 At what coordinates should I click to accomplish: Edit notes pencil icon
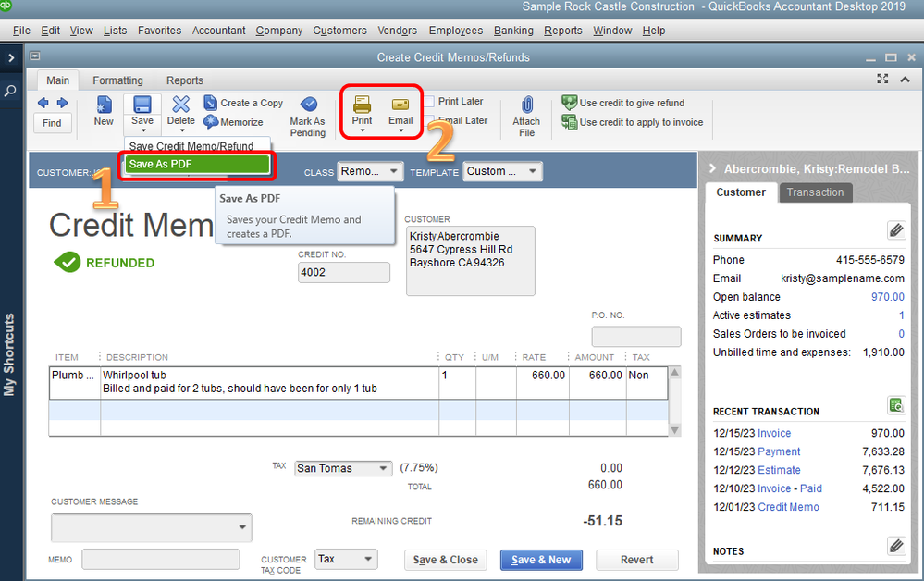896,546
